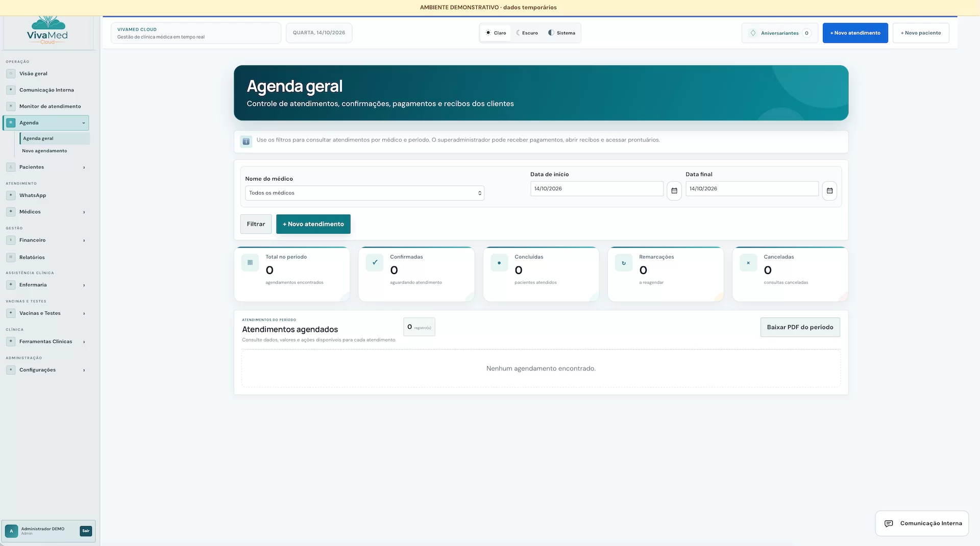This screenshot has height=546, width=980.
Task: Expand Ferramentas Clínicas chevron
Action: [84, 342]
